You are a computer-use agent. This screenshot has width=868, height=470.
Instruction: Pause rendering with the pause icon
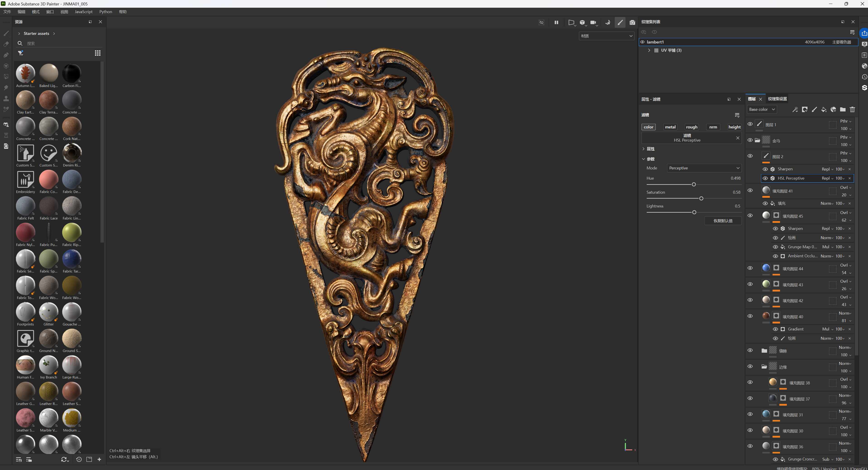click(556, 23)
